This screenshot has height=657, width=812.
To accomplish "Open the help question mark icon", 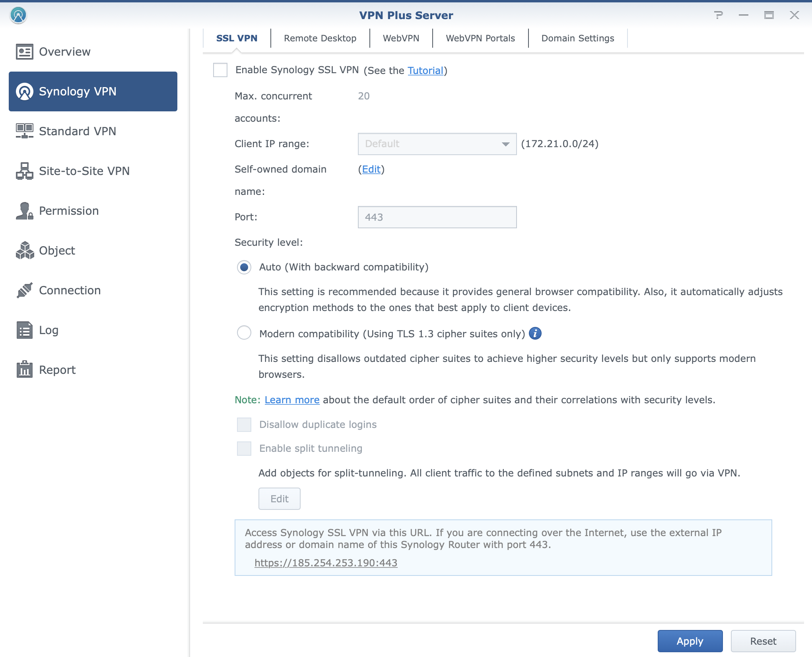I will coord(718,15).
